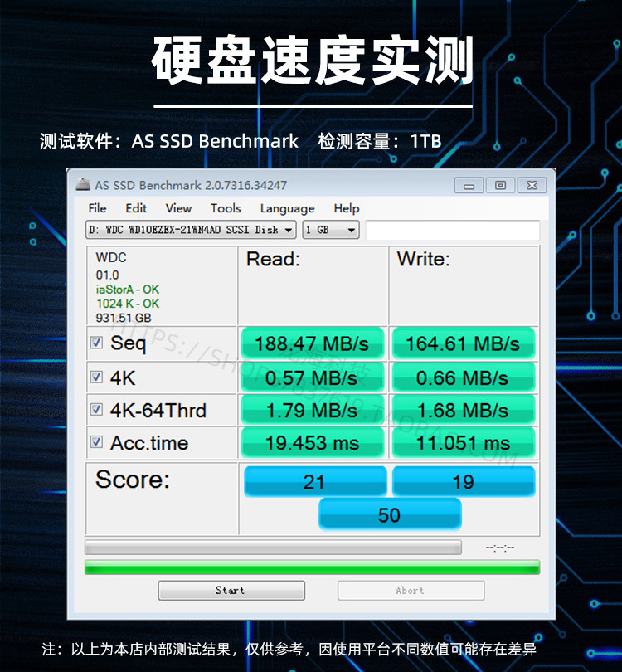622x672 pixels.
Task: Click the read score 21
Action: (x=315, y=482)
